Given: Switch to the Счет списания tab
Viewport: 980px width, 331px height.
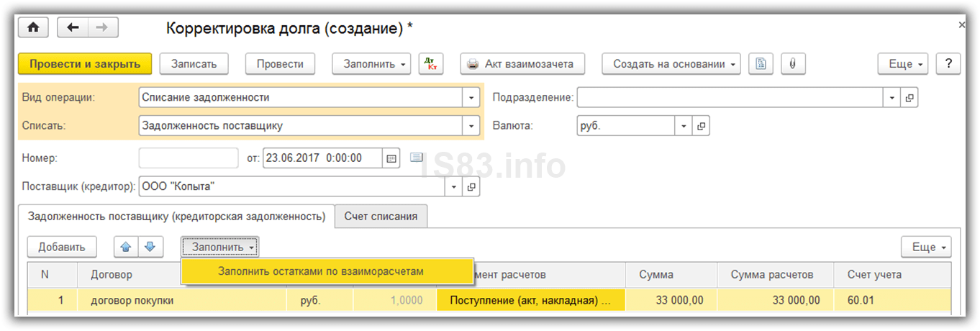Looking at the screenshot, I should [381, 216].
